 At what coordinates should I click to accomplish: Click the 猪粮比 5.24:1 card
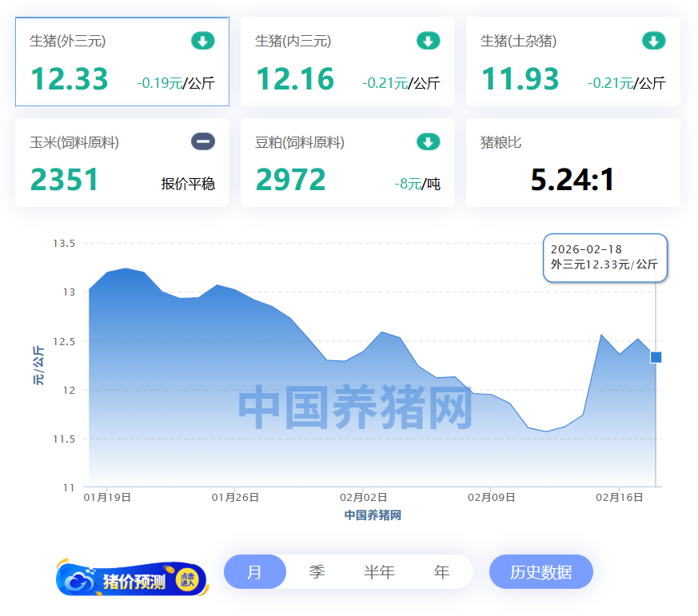coord(572,163)
